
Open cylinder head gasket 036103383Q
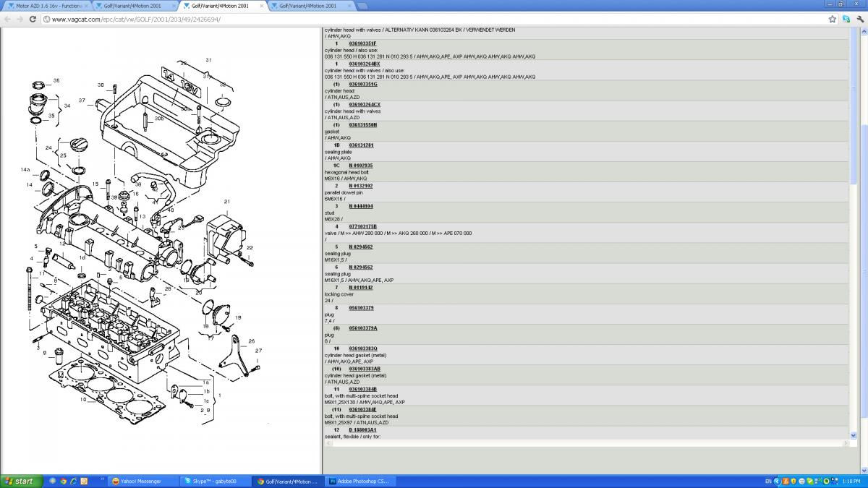362,348
